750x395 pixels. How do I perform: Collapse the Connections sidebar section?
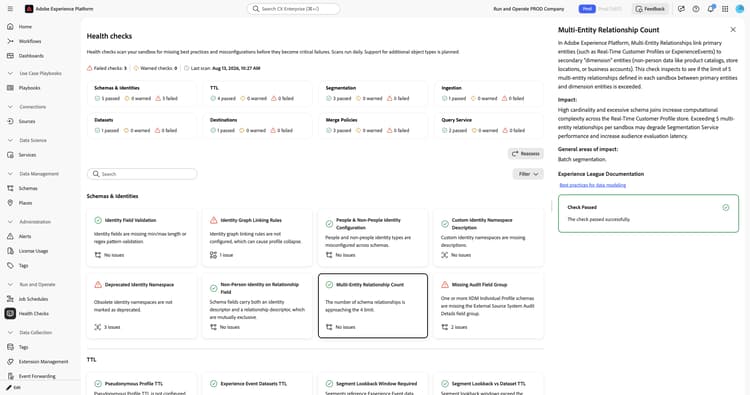click(x=11, y=107)
